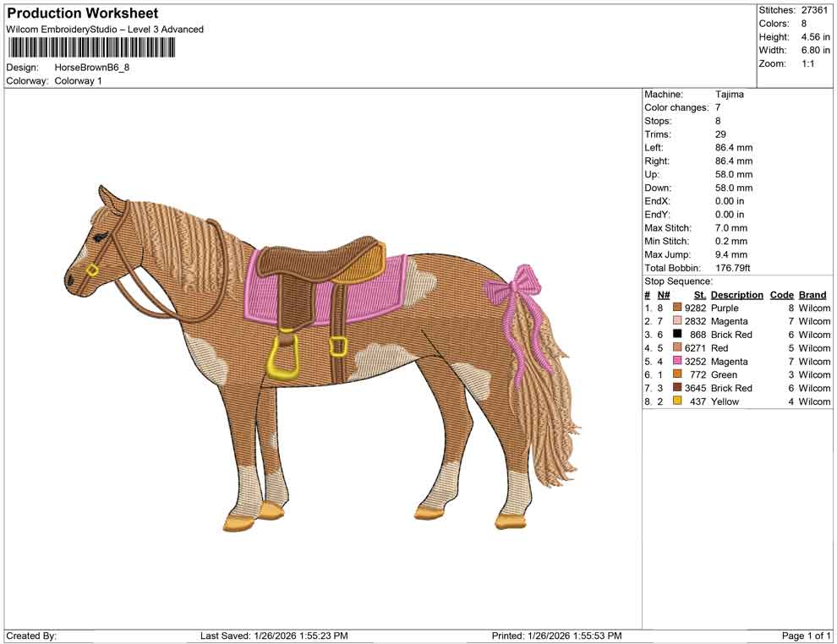Click the Brick Red 868 color chip

click(x=676, y=335)
